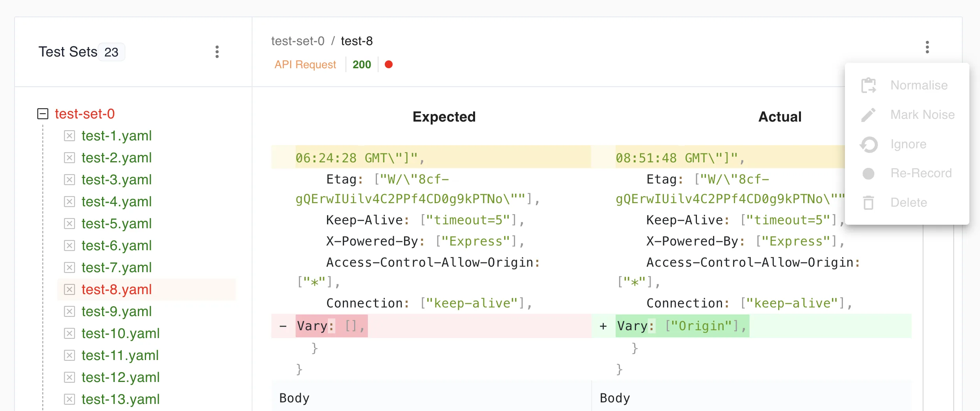The height and width of the screenshot is (411, 980).
Task: Select the test-set-0 folder label
Action: pyautogui.click(x=85, y=114)
